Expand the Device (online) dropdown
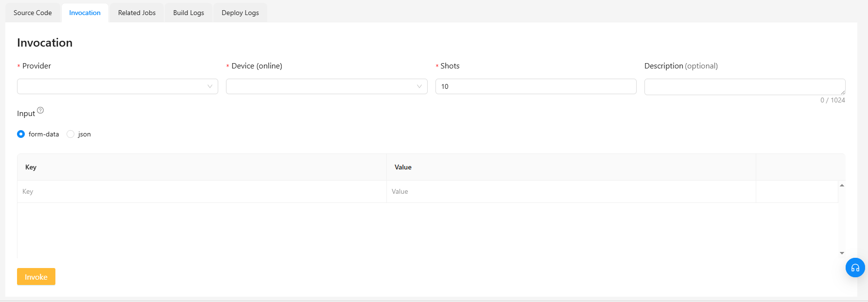This screenshot has width=868, height=302. [327, 86]
